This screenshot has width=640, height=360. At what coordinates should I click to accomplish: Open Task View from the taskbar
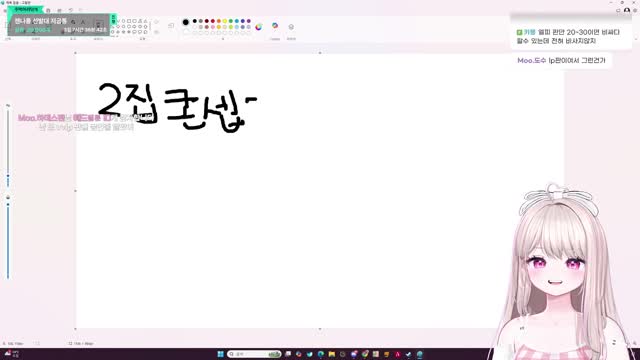point(288,354)
